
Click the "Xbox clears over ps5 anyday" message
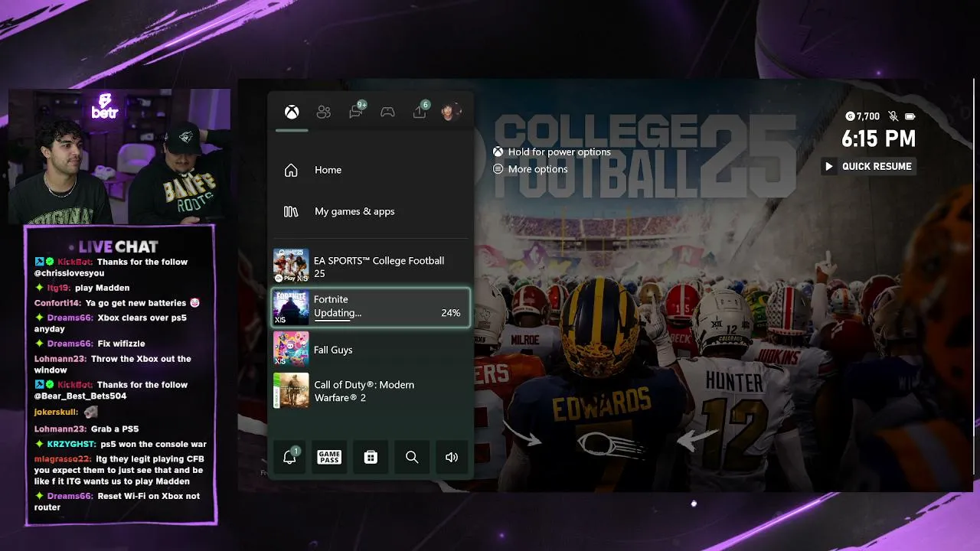coord(110,323)
